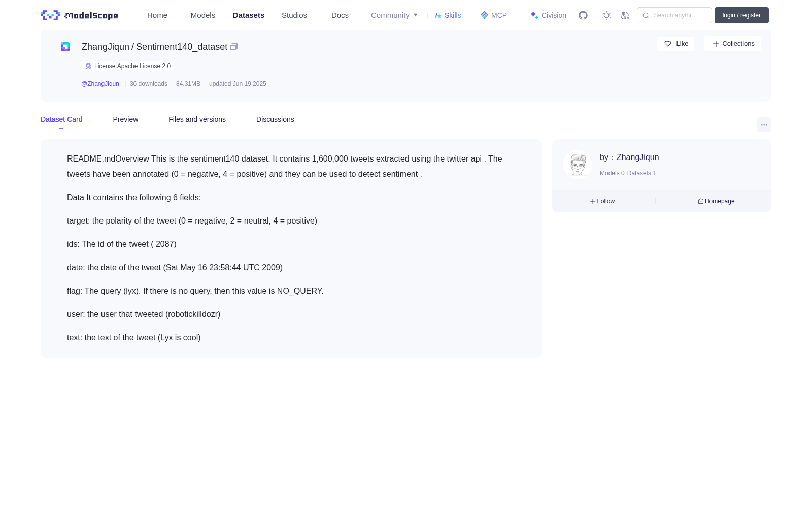Follow the author ZhangJiqun

[602, 201]
